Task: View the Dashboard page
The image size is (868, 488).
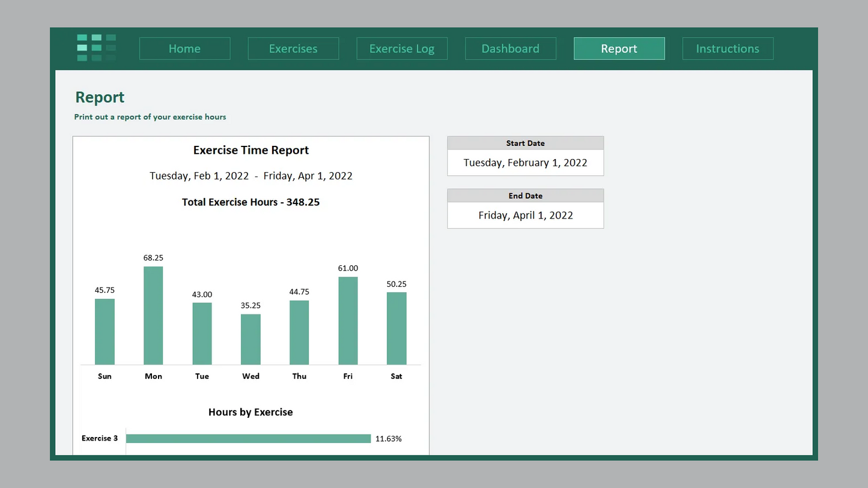Action: (510, 49)
